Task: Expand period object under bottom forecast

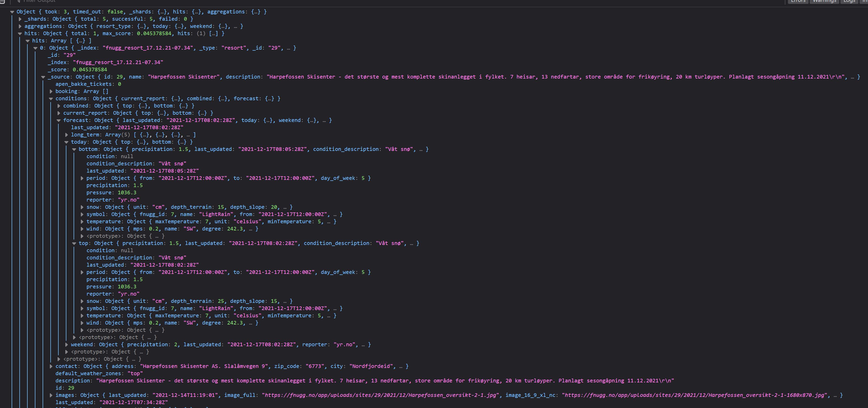Action: coord(82,178)
